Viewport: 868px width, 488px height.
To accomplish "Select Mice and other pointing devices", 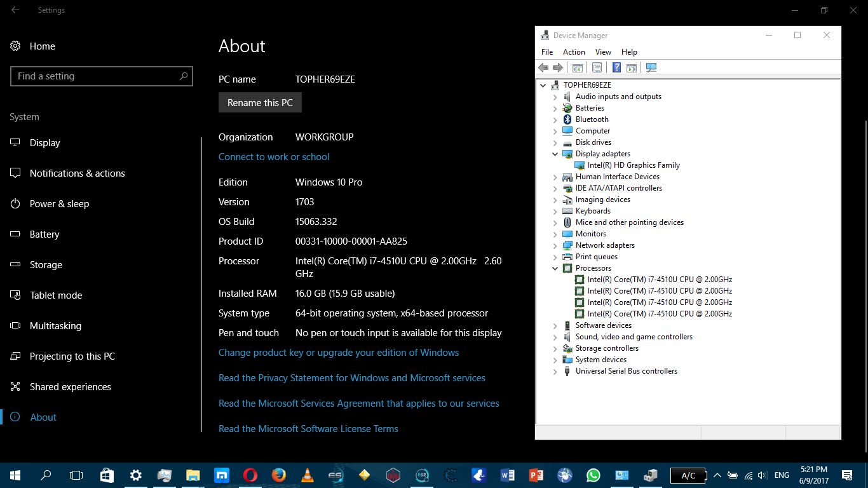I will (630, 222).
